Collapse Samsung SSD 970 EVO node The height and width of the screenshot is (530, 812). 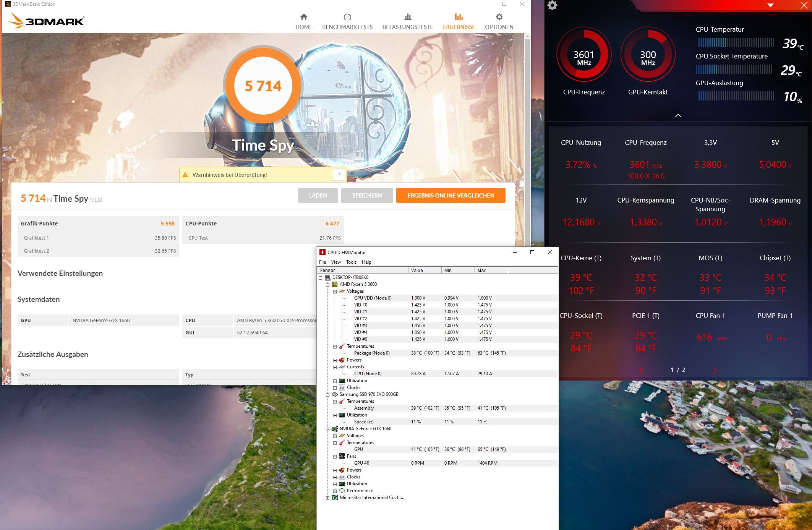(327, 395)
